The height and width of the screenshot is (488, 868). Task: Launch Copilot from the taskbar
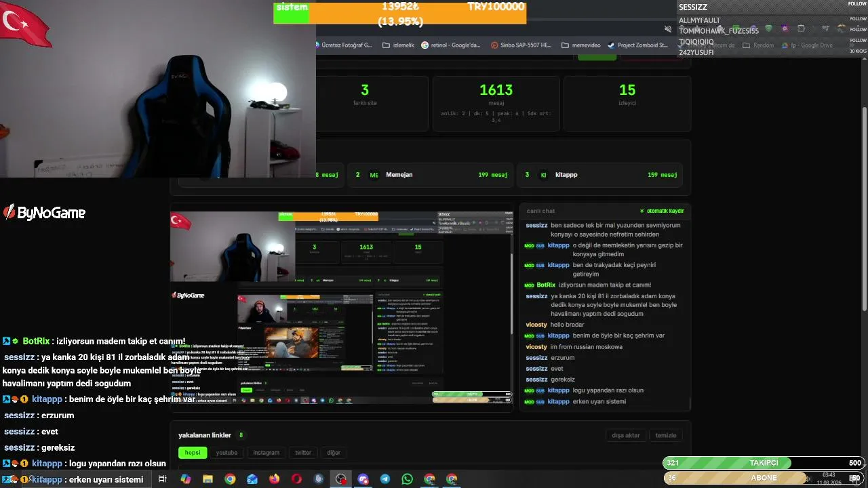click(x=186, y=479)
